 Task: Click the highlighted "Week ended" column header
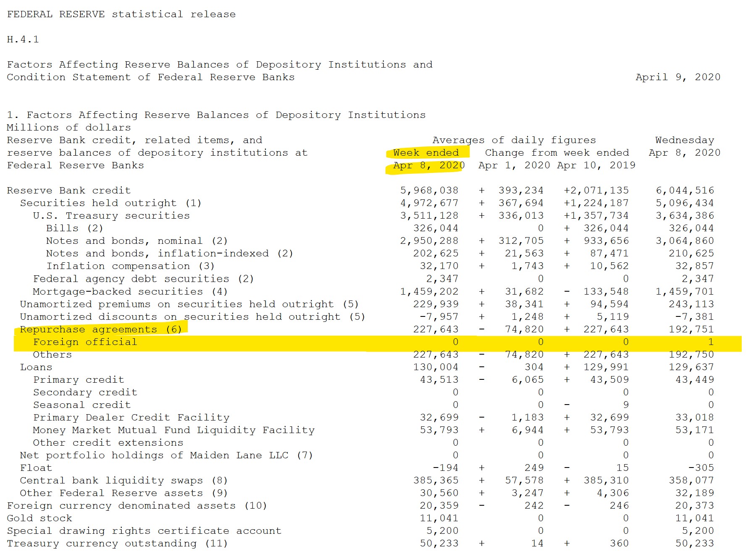click(425, 153)
